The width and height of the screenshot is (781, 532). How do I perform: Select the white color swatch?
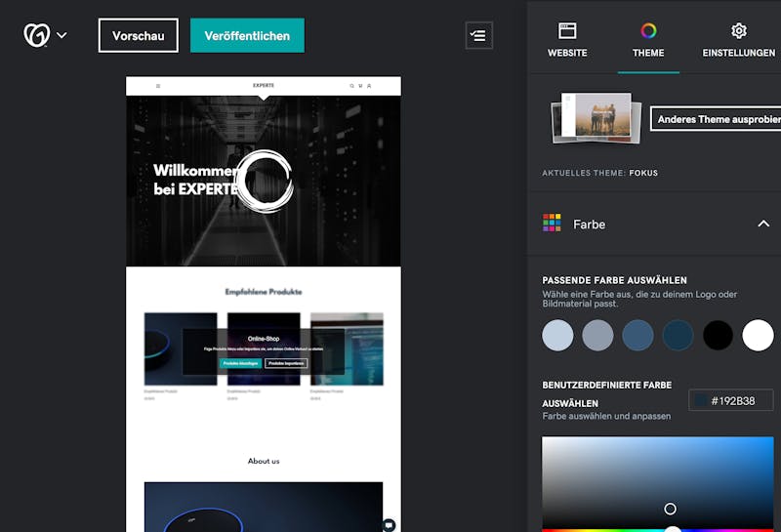[x=758, y=335]
